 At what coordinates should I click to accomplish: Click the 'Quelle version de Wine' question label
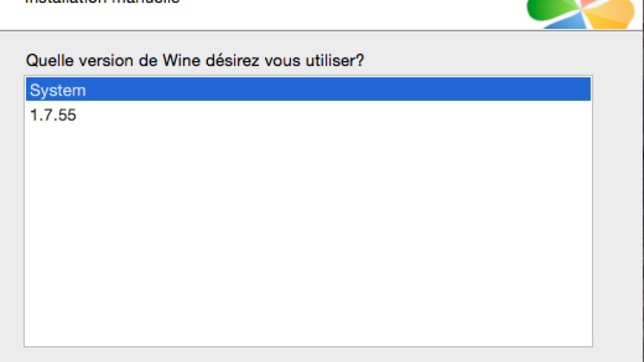[195, 60]
